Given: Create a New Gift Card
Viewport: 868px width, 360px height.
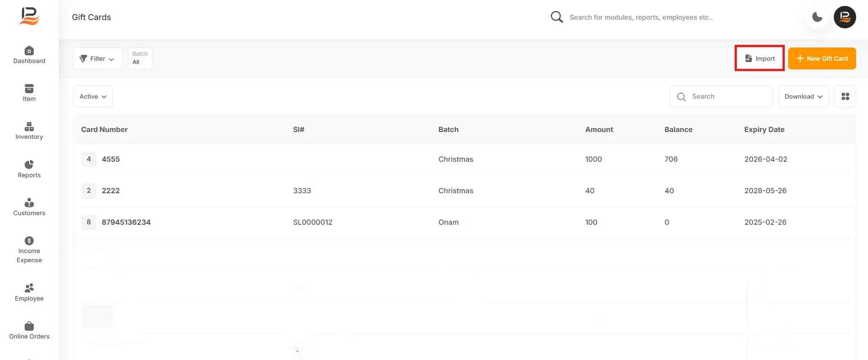Looking at the screenshot, I should [x=822, y=58].
